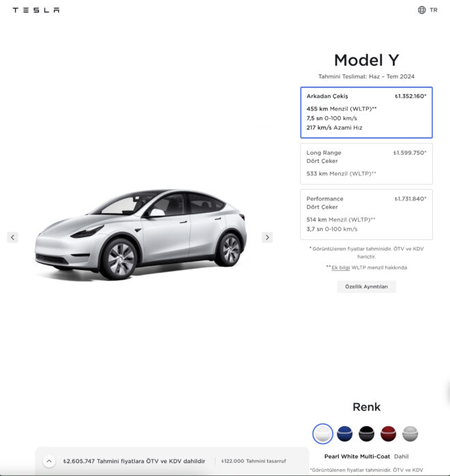450x476 pixels.
Task: Pick the blue paint color
Action: (344, 434)
